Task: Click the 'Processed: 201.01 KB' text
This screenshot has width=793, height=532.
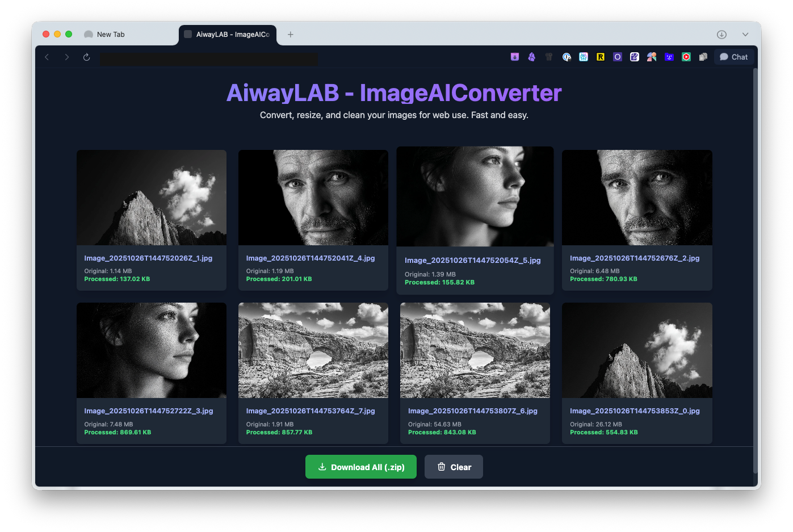Action: pos(279,279)
